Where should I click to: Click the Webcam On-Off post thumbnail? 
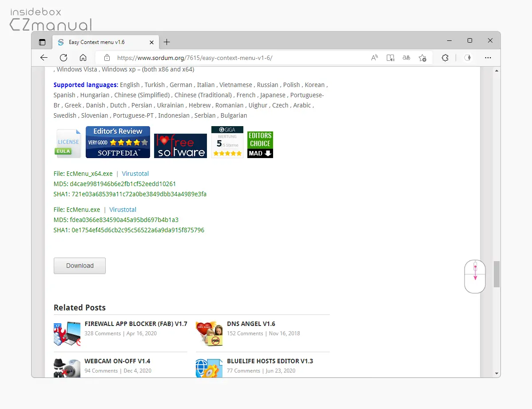(x=67, y=368)
